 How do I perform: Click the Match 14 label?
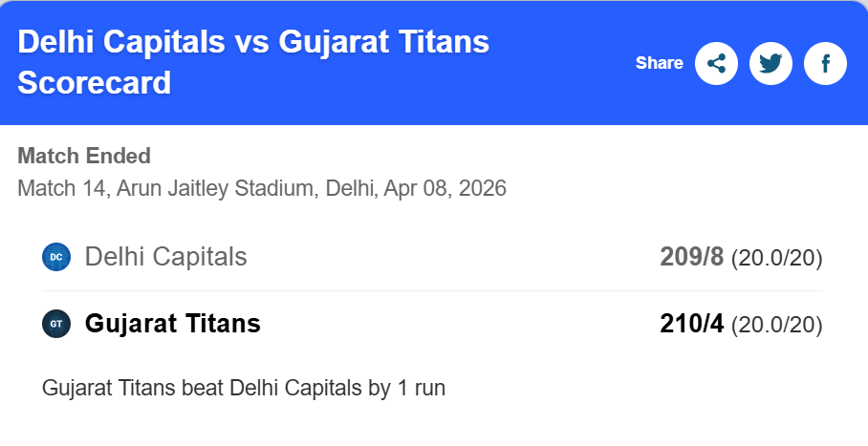61,187
